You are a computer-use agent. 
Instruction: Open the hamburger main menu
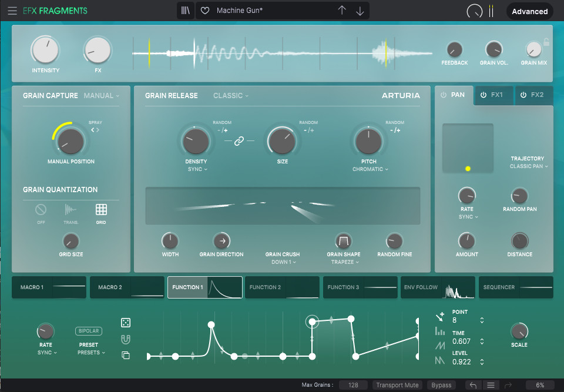pyautogui.click(x=12, y=11)
